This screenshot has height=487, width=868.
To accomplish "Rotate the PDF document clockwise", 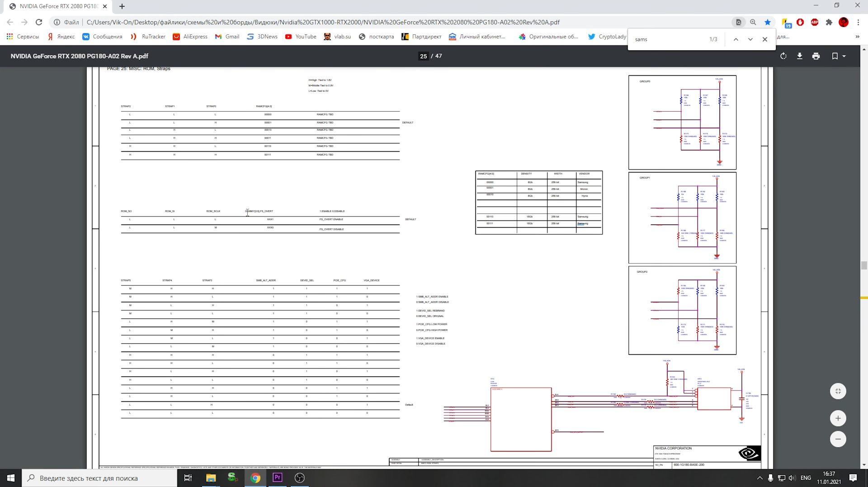I will point(783,56).
